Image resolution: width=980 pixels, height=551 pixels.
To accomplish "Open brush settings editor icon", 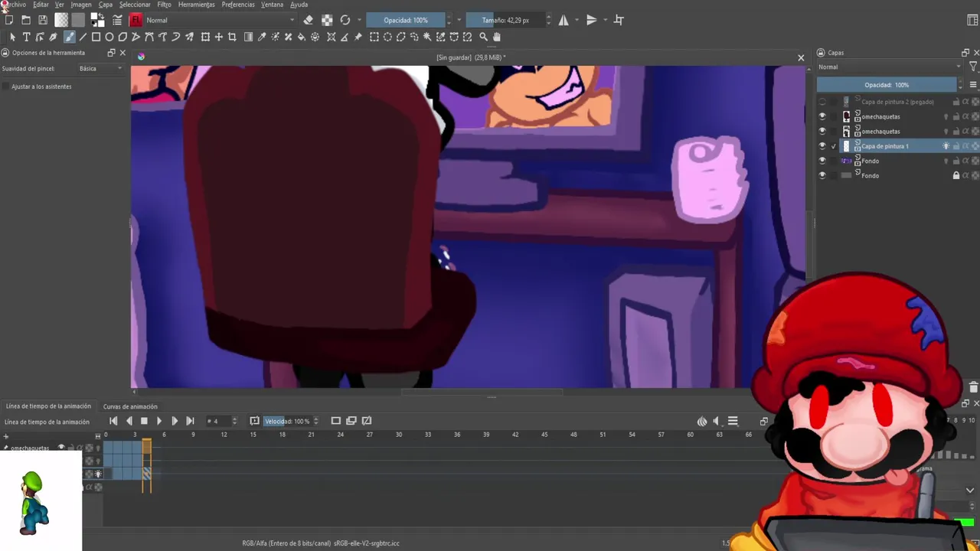I will coord(117,20).
